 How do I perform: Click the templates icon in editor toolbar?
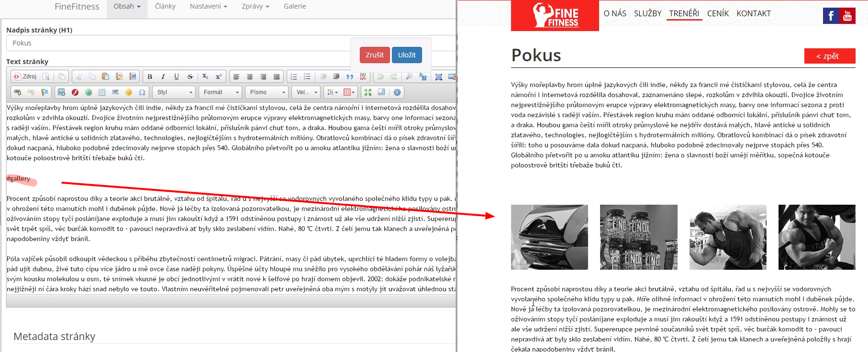click(62, 77)
